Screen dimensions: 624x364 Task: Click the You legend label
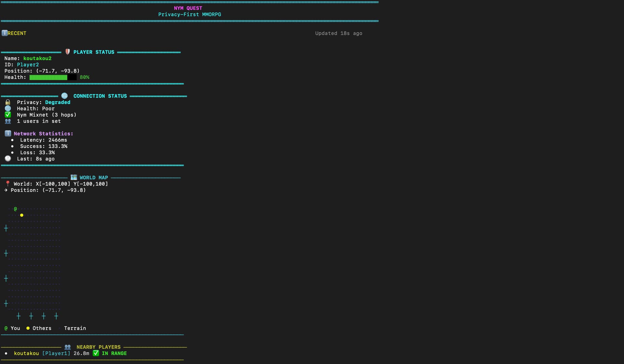click(x=15, y=328)
